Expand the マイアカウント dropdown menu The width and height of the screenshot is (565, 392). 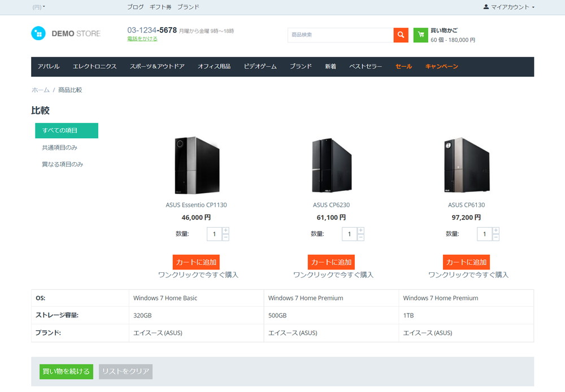coord(509,7)
